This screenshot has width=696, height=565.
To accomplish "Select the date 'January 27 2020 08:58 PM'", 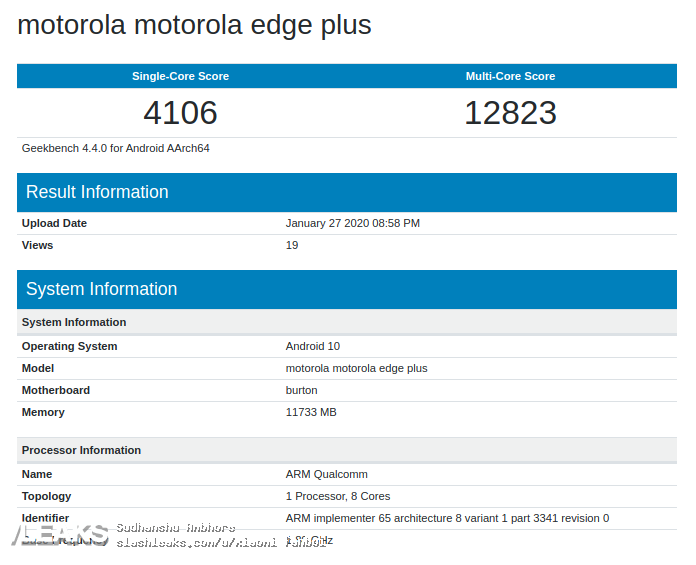I will click(x=352, y=223).
